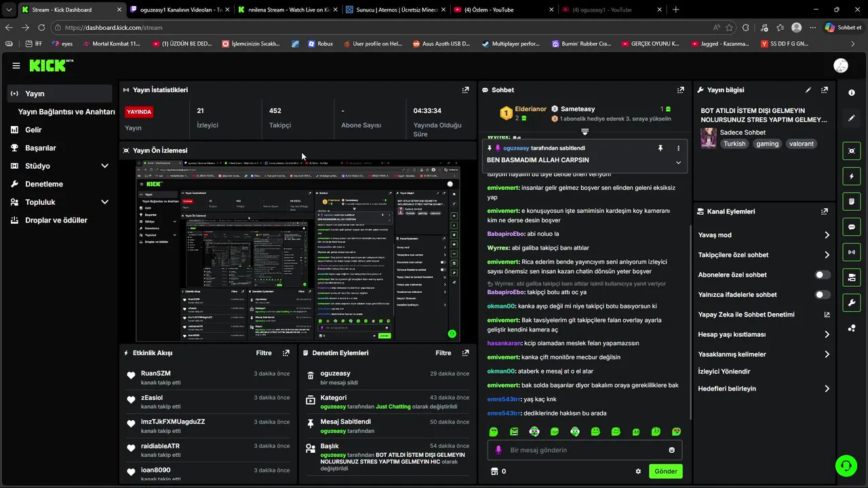
Task: Click the browser address bar URL
Action: click(x=114, y=28)
